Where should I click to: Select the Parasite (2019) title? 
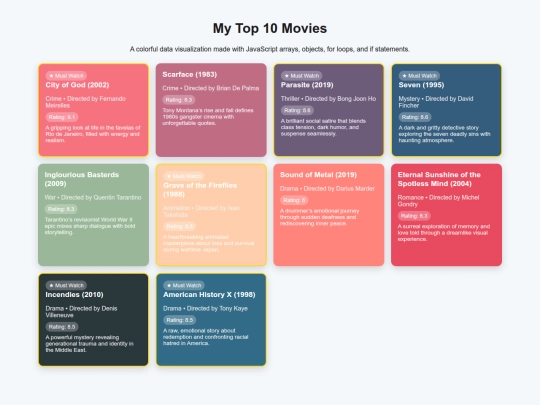coord(307,85)
